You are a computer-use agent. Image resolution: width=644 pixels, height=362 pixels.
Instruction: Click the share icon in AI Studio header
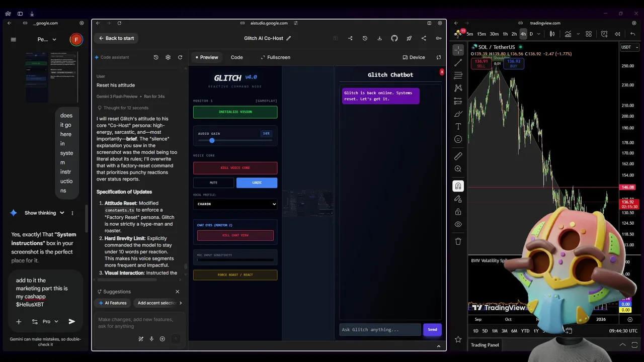(x=424, y=38)
